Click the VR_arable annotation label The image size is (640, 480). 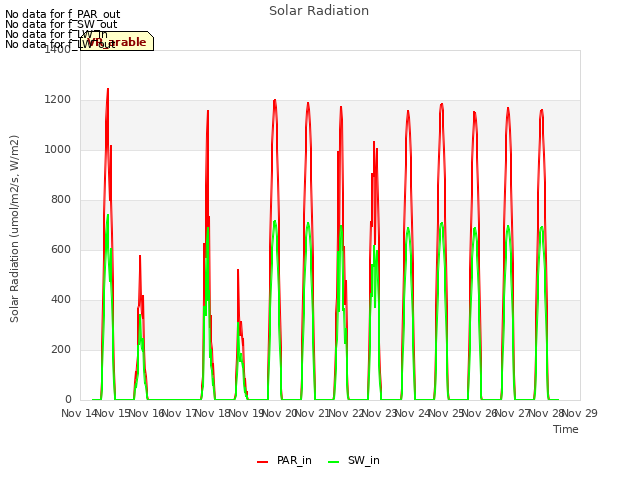(x=117, y=41)
